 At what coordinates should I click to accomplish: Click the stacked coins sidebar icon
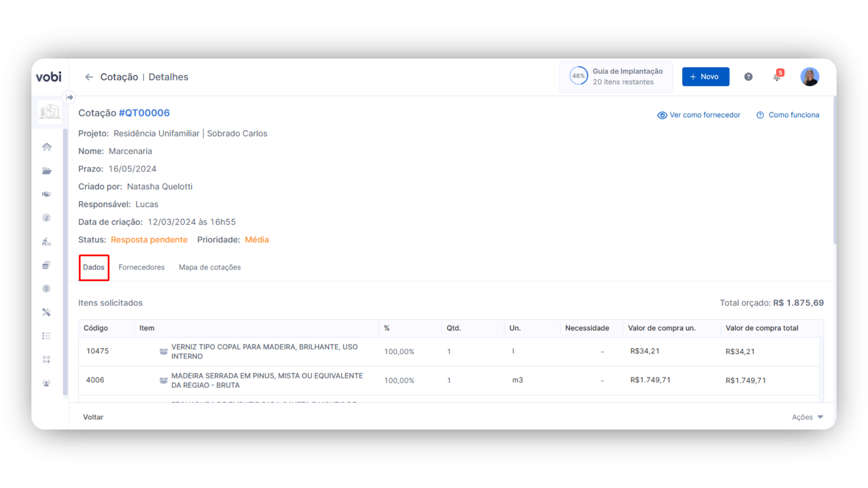pos(47,265)
